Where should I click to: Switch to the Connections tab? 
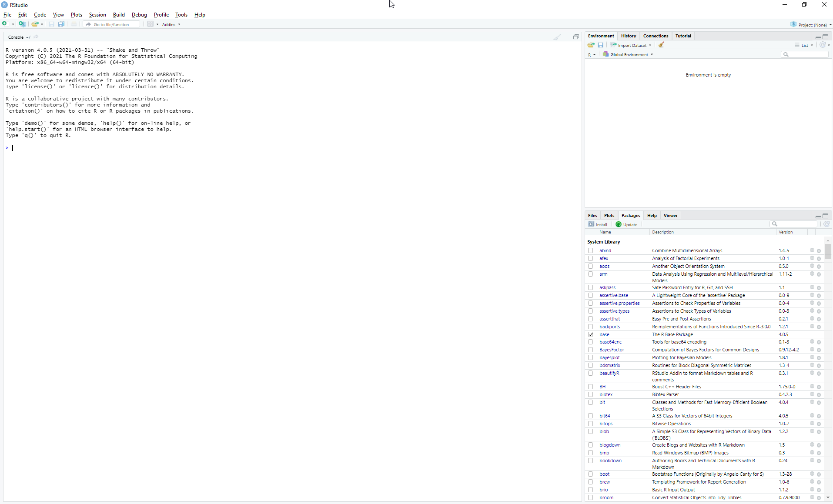656,36
